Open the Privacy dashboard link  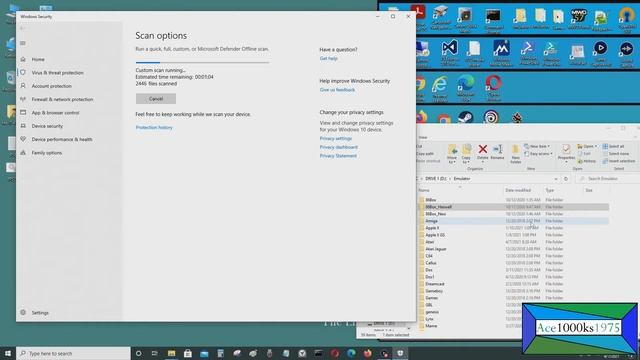[x=338, y=147]
